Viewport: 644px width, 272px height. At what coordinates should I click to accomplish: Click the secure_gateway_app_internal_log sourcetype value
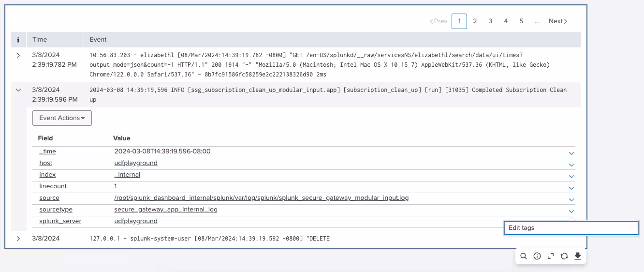tap(166, 210)
